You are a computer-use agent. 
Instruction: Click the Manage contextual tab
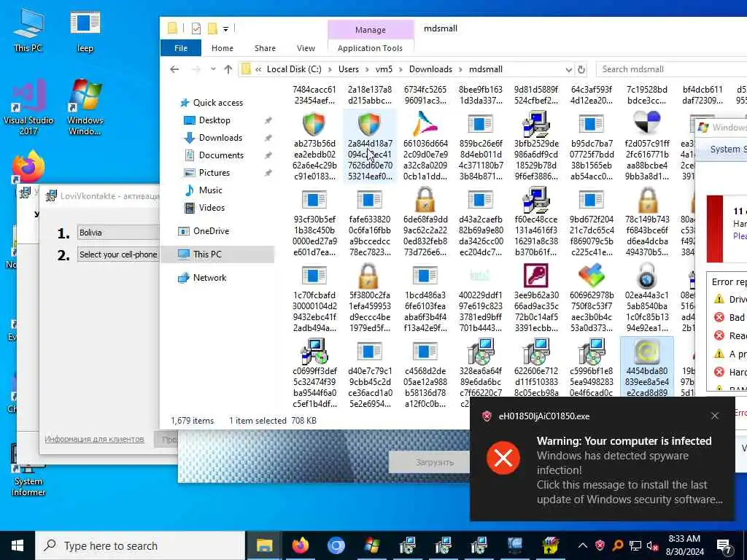point(370,29)
